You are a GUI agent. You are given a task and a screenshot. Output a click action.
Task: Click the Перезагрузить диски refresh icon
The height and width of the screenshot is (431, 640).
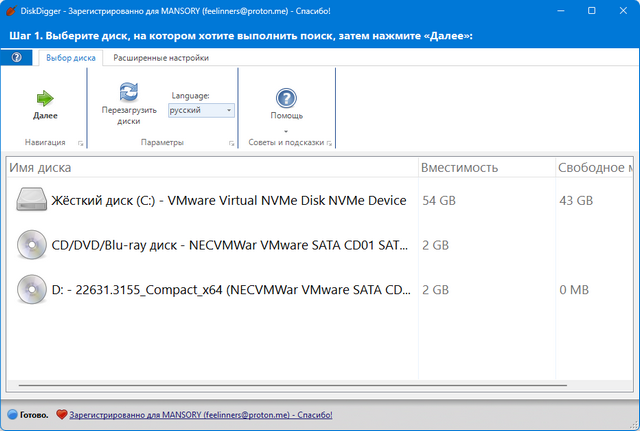point(129,91)
